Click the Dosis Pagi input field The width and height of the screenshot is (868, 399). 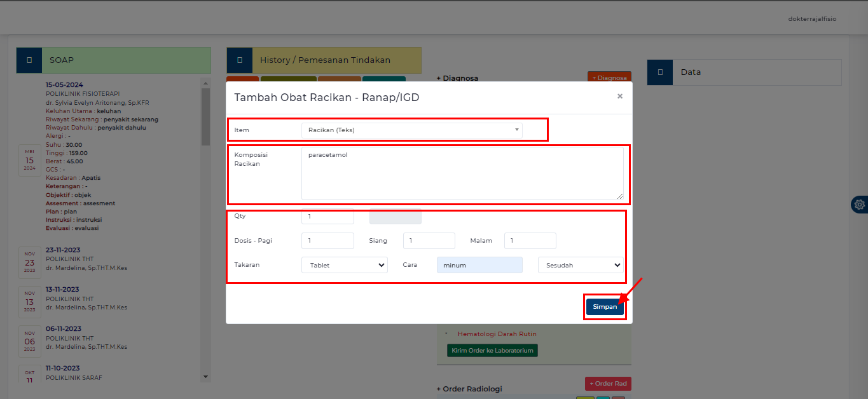click(327, 241)
